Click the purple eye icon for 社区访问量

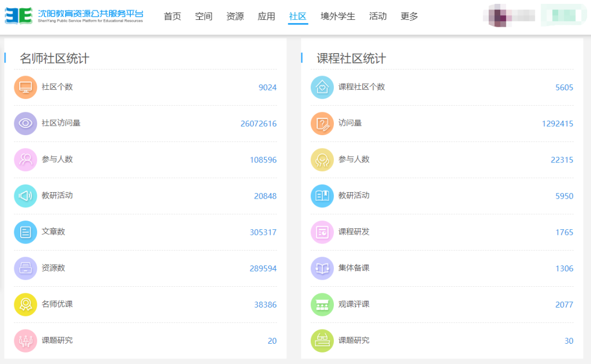click(25, 123)
